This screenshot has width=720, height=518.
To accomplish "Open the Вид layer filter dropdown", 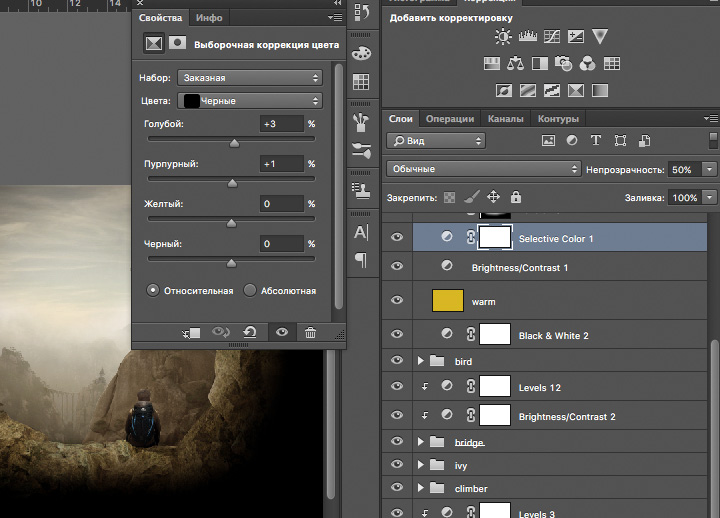I will tap(436, 141).
